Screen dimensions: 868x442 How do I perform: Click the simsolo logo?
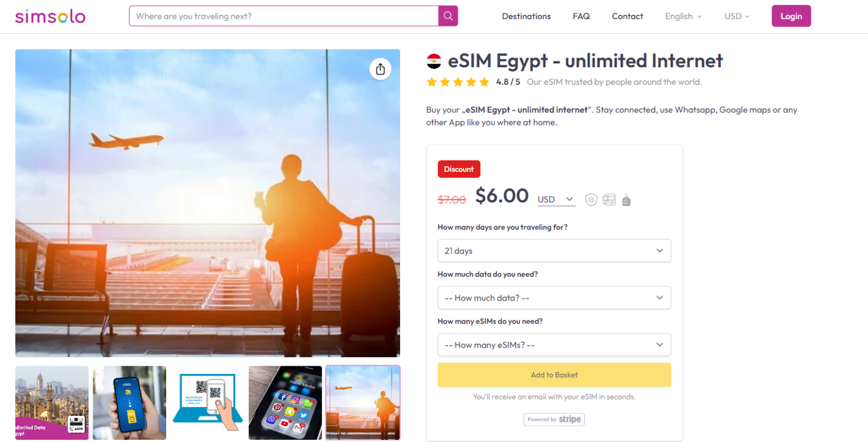pos(50,16)
